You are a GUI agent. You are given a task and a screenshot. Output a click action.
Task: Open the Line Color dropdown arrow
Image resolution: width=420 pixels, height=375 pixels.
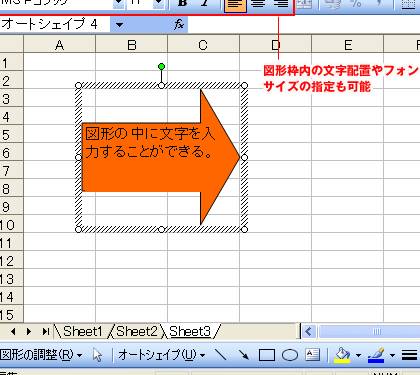click(x=392, y=355)
